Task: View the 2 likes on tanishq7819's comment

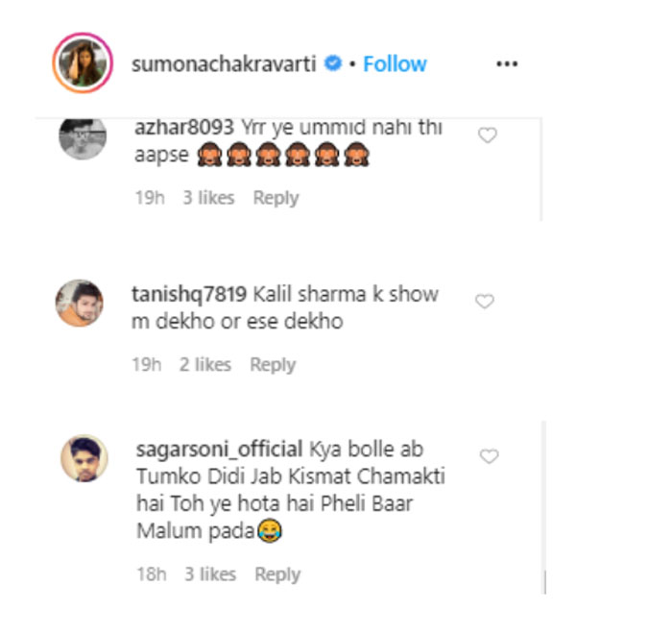Action: coord(205,365)
